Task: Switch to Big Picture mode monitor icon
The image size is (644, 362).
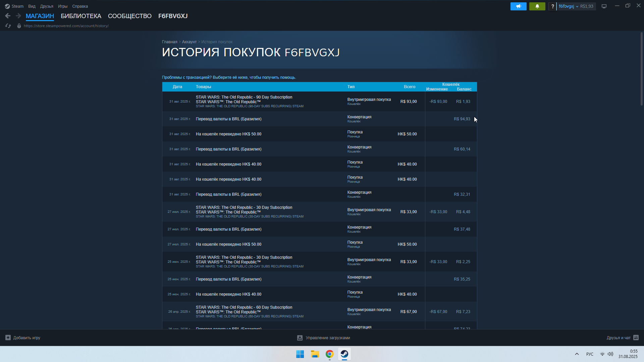Action: 604,6
